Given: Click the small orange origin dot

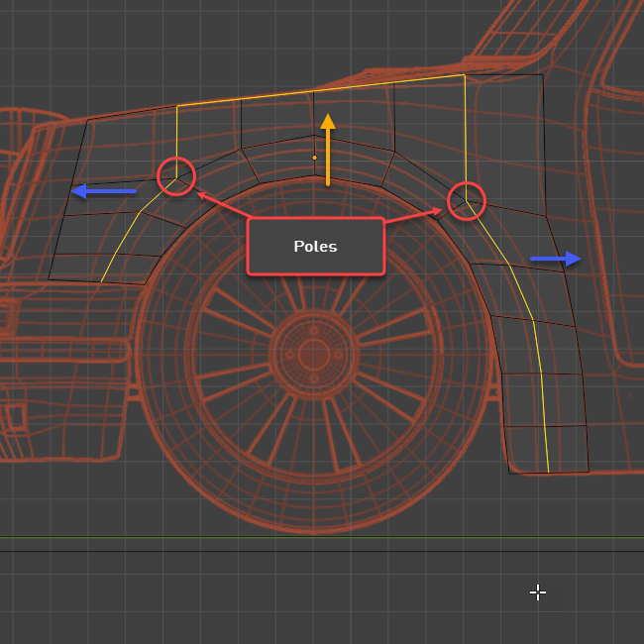Looking at the screenshot, I should 315,158.
